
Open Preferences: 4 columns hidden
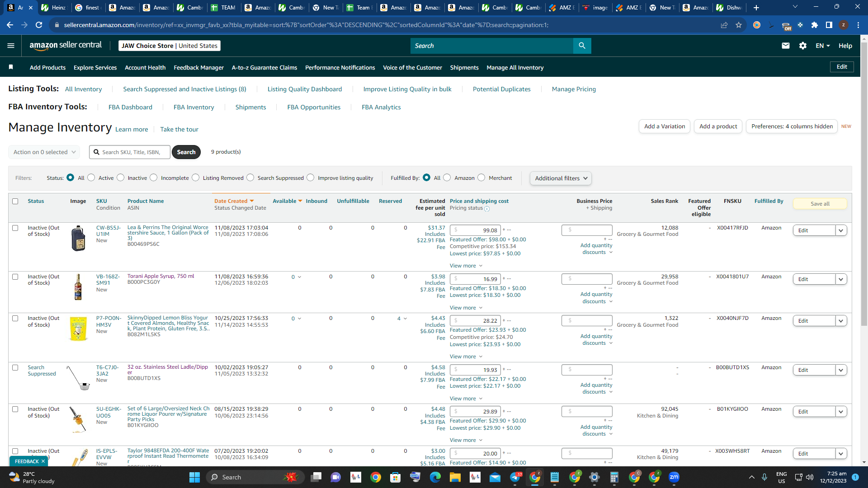[792, 127]
